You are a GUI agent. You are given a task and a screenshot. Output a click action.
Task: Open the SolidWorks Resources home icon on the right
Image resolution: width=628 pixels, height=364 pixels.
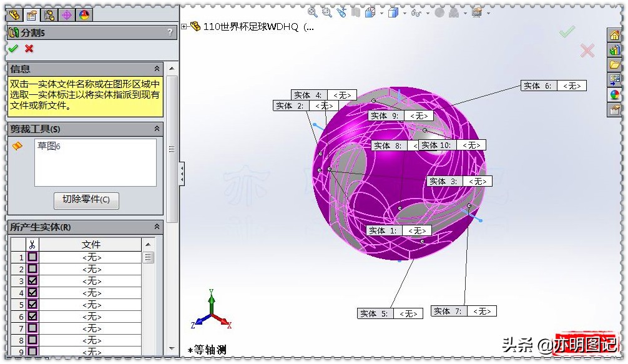tap(614, 34)
